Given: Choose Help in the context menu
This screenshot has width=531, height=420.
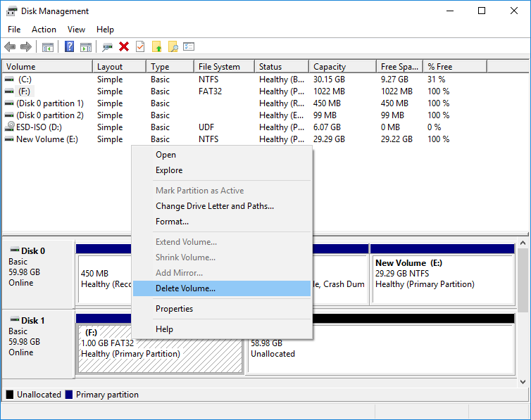Looking at the screenshot, I should [x=222, y=329].
